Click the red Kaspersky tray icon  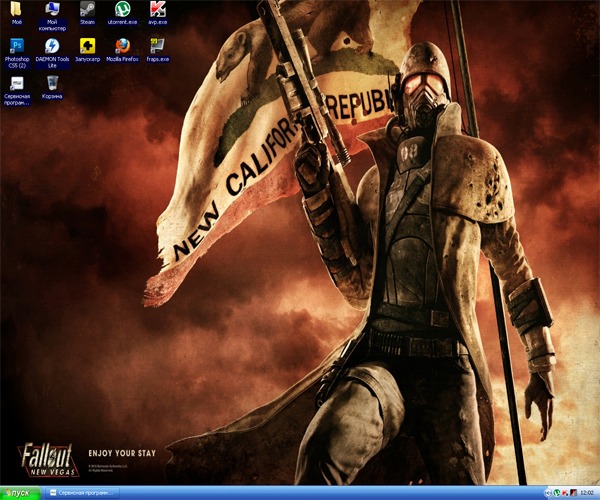click(x=565, y=493)
